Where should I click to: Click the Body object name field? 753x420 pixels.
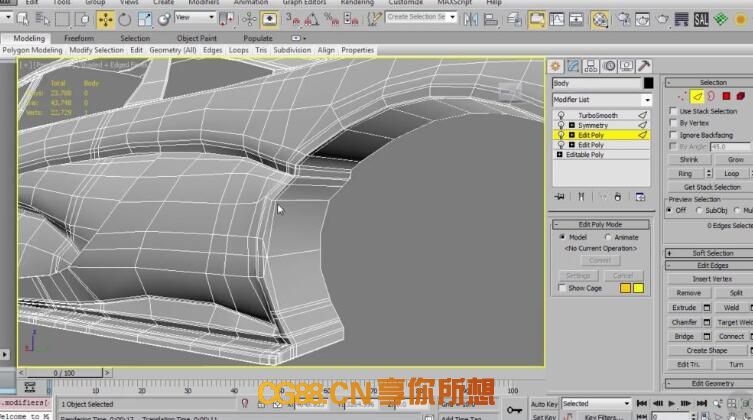(x=597, y=84)
